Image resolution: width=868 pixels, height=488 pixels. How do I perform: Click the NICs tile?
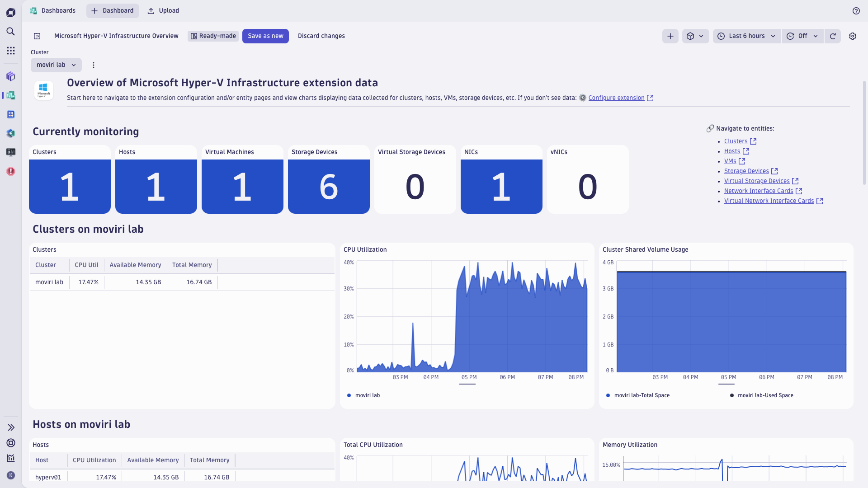pyautogui.click(x=501, y=179)
